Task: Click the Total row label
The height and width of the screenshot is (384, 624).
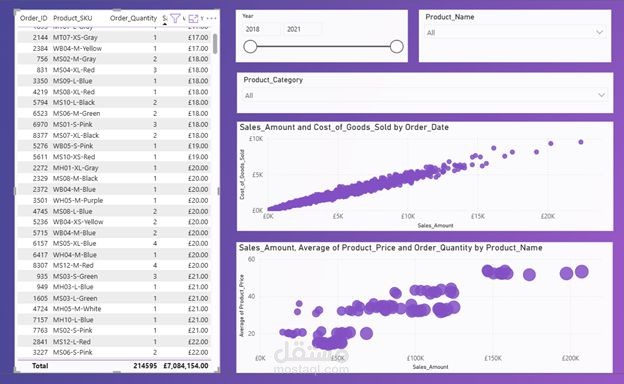Action: (x=40, y=366)
